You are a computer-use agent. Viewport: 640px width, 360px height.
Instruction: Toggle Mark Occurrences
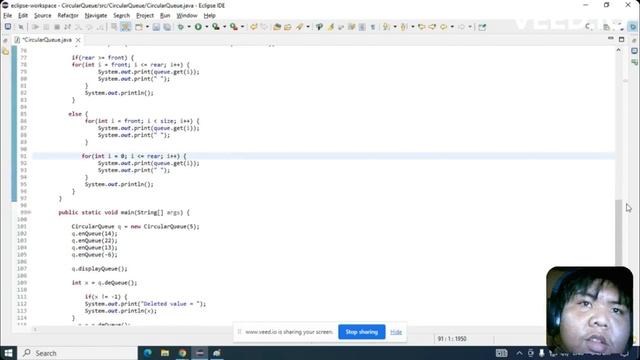[x=331, y=27]
